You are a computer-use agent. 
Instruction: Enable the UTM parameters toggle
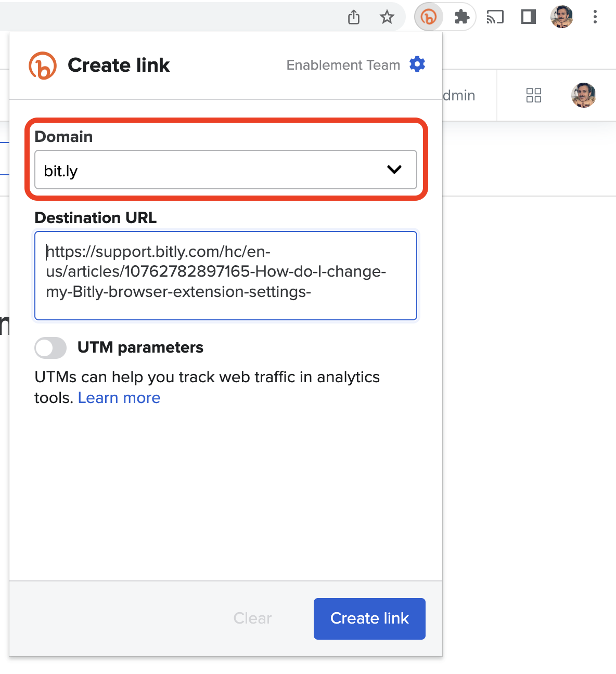[x=50, y=347]
